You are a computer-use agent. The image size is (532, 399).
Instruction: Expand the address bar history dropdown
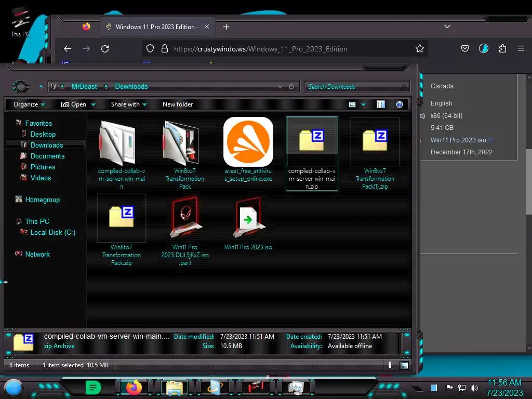coord(280,87)
